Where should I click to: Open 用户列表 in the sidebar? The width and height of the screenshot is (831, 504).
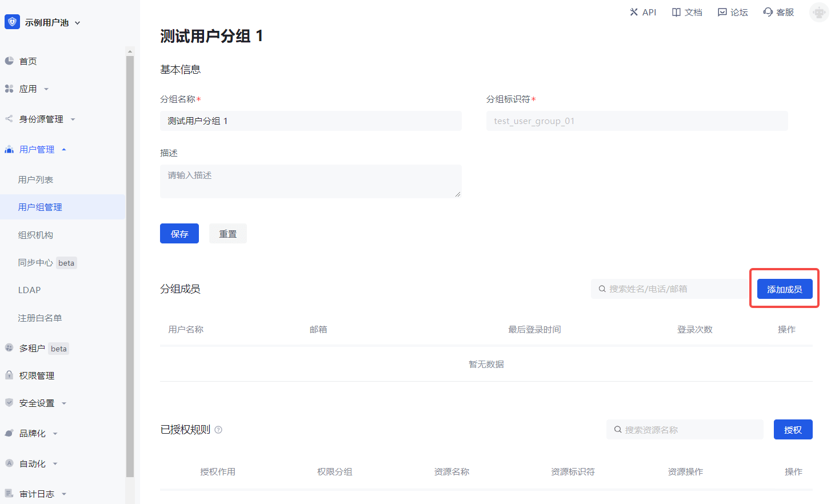tap(35, 180)
